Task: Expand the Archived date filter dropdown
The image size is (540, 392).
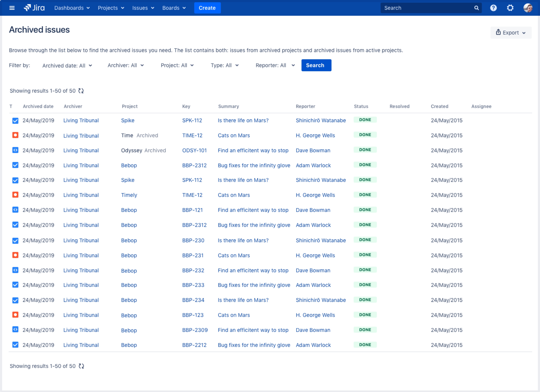Action: tap(67, 65)
